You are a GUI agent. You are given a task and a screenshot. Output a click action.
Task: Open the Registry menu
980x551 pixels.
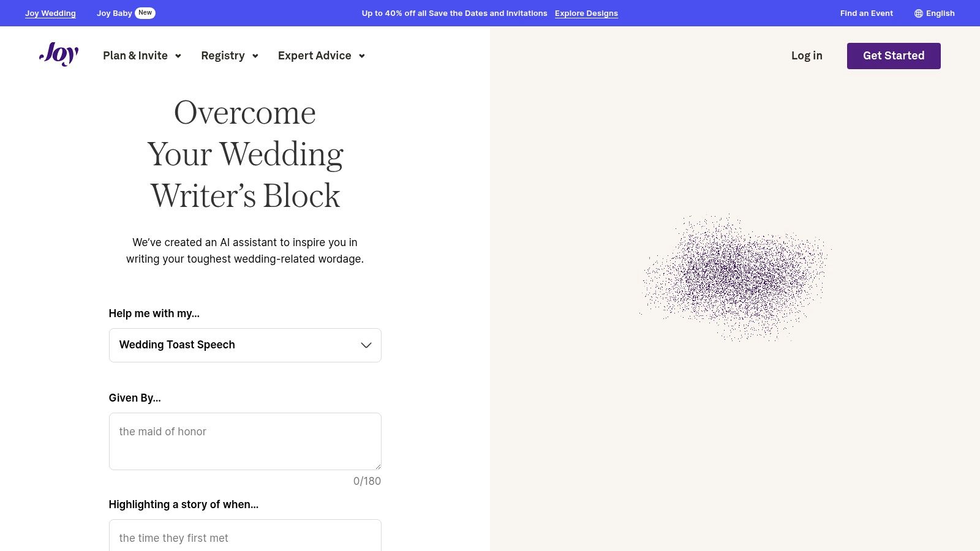(x=223, y=56)
